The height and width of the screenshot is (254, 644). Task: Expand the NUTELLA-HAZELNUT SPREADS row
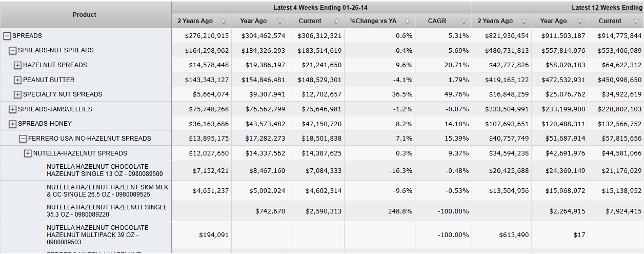click(28, 153)
